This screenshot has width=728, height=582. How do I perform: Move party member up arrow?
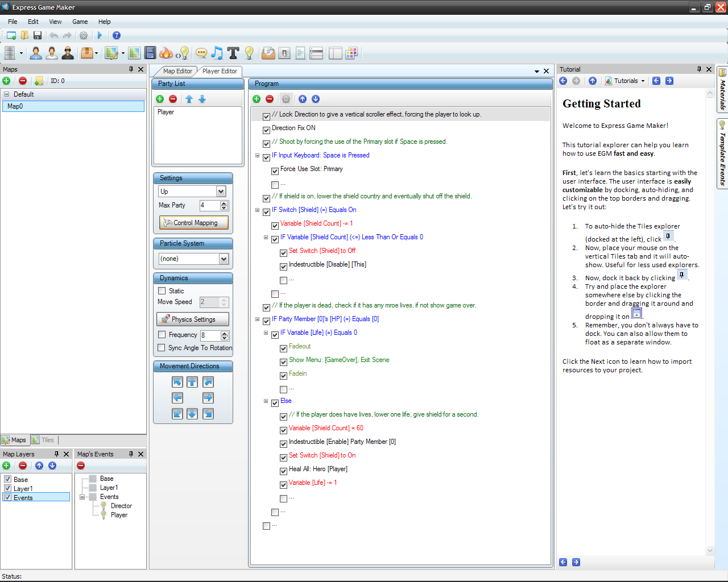pos(189,99)
